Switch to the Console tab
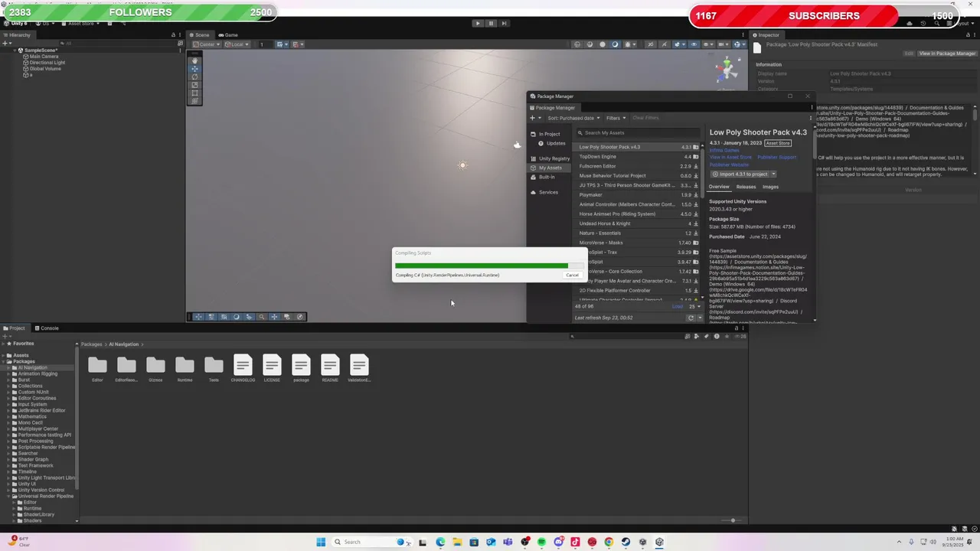980x551 pixels. click(x=47, y=328)
